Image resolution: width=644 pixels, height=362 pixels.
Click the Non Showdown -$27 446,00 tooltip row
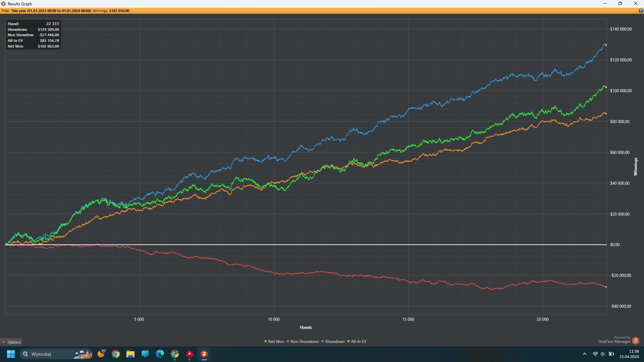click(33, 35)
